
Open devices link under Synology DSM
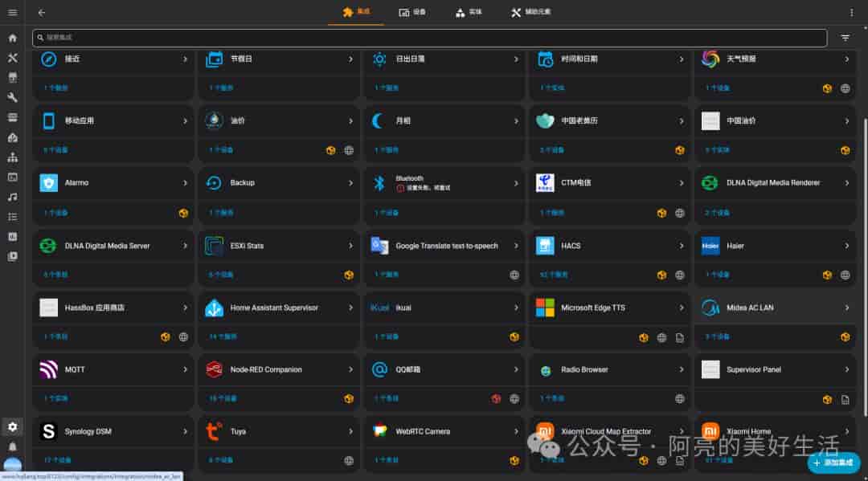[58, 461]
